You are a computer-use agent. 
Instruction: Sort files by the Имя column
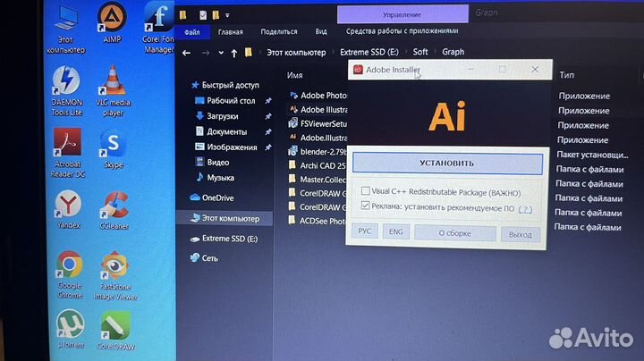click(x=295, y=75)
